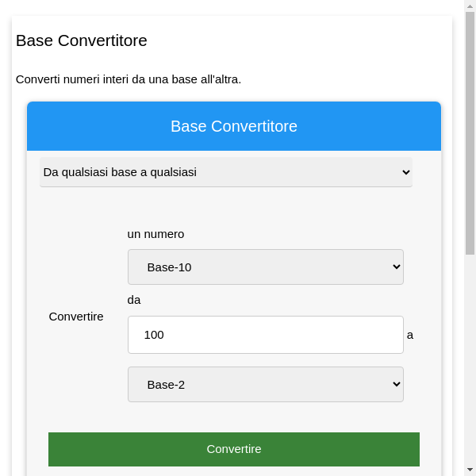
Task: Click the scrollbar up arrow
Action: pos(470,6)
